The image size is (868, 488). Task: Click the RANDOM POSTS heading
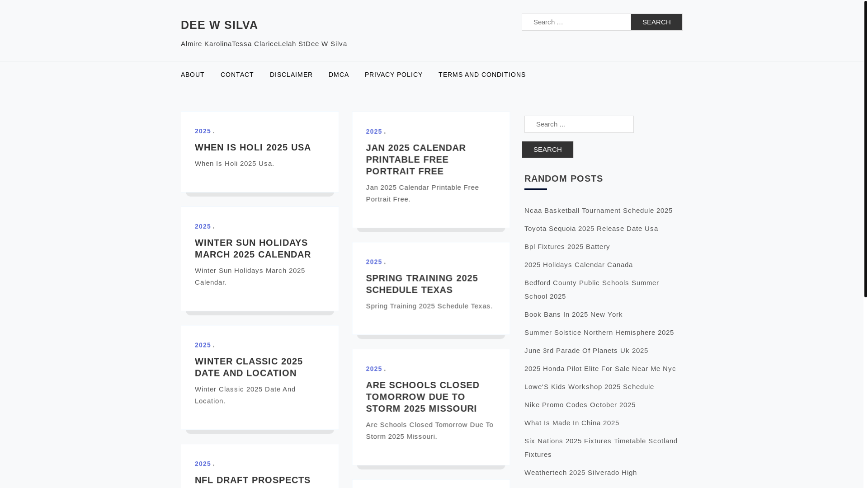tap(564, 178)
